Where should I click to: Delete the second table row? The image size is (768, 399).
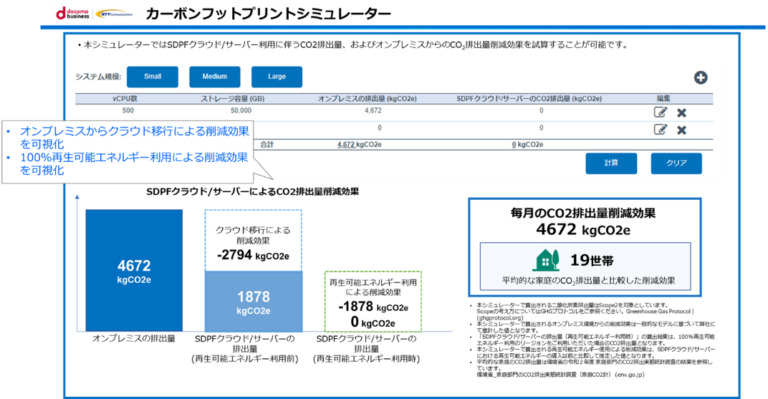click(x=681, y=130)
